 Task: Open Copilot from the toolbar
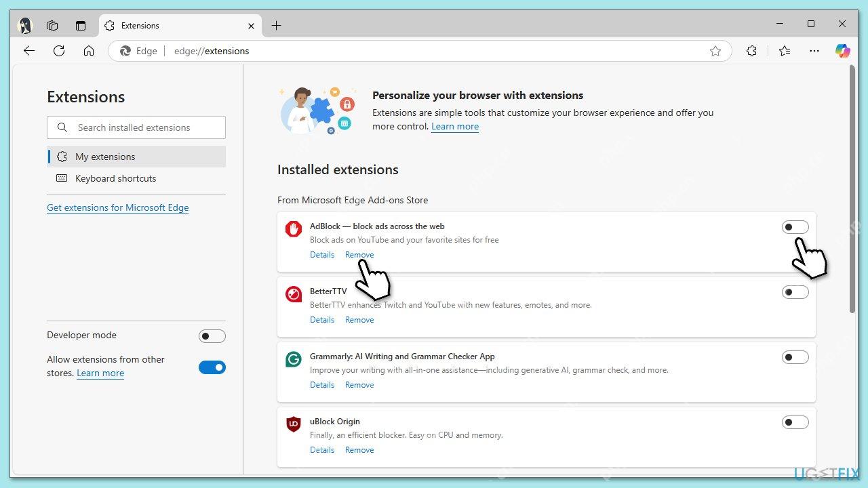click(x=842, y=51)
